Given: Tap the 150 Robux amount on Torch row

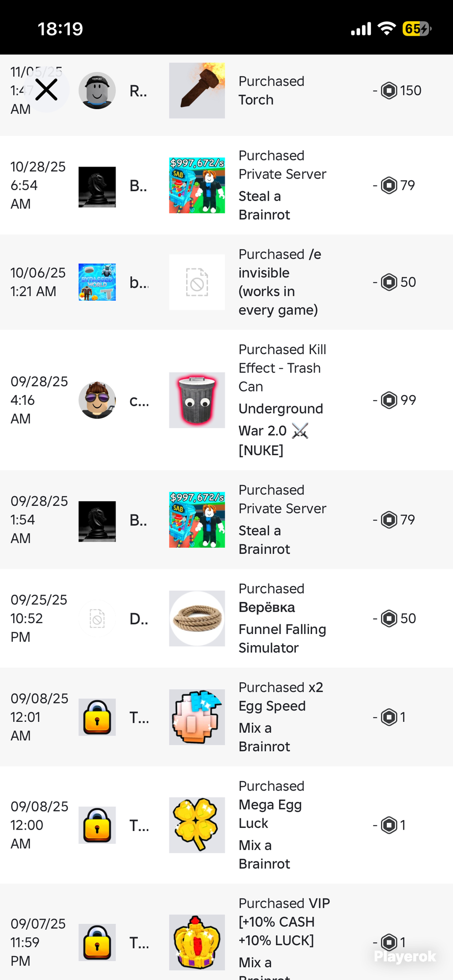Looking at the screenshot, I should click(397, 91).
